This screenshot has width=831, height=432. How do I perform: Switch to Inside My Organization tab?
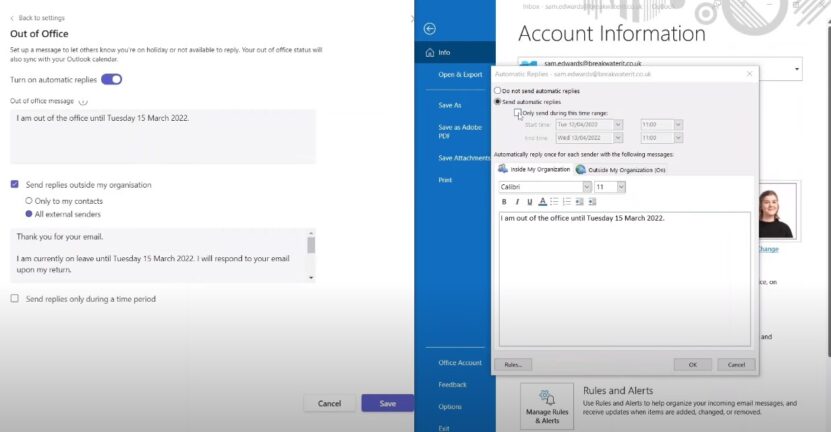click(x=534, y=169)
